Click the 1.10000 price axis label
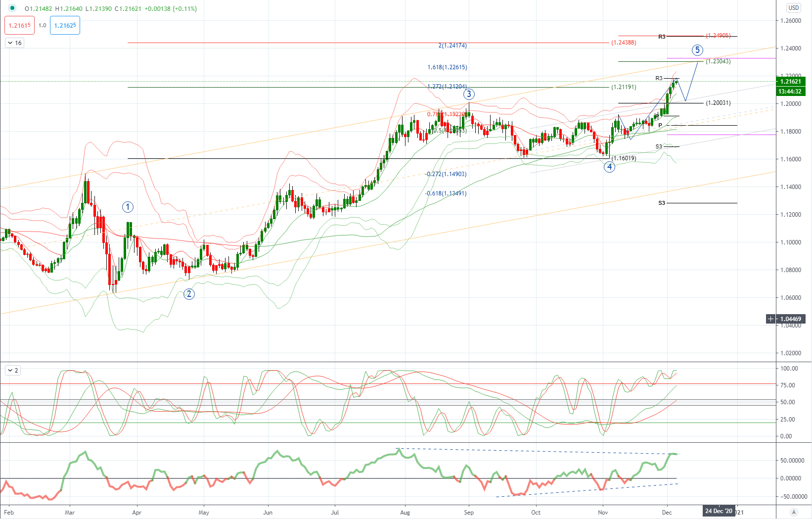This screenshot has height=519, width=812. coord(791,242)
